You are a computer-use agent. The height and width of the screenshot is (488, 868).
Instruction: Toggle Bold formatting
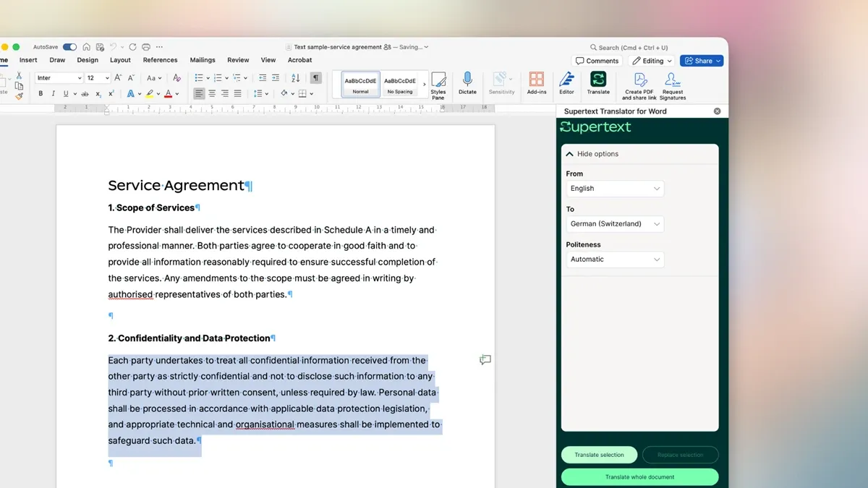(x=41, y=94)
